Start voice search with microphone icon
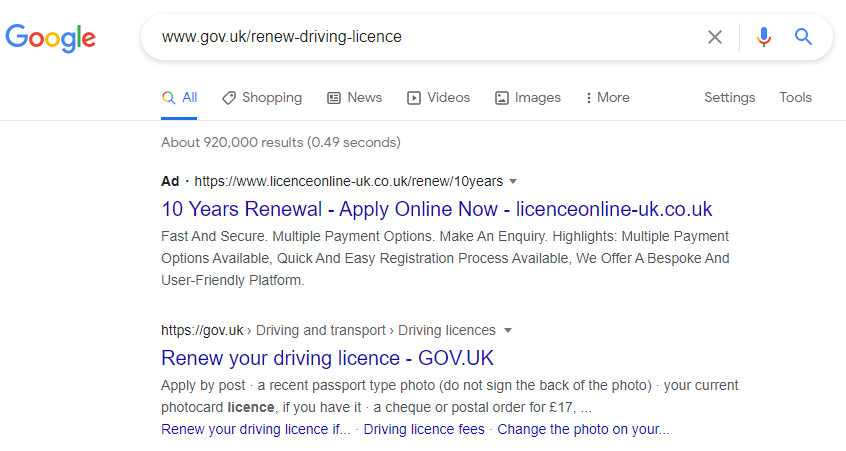This screenshot has width=846, height=451. 764,37
